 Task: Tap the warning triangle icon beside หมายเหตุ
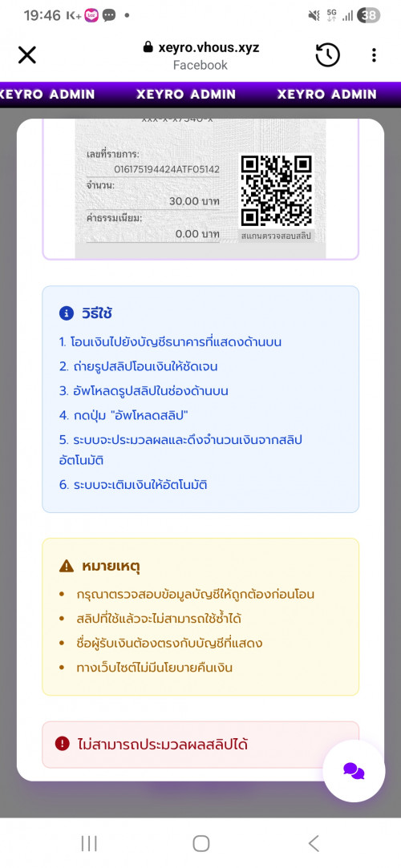pyautogui.click(x=67, y=566)
